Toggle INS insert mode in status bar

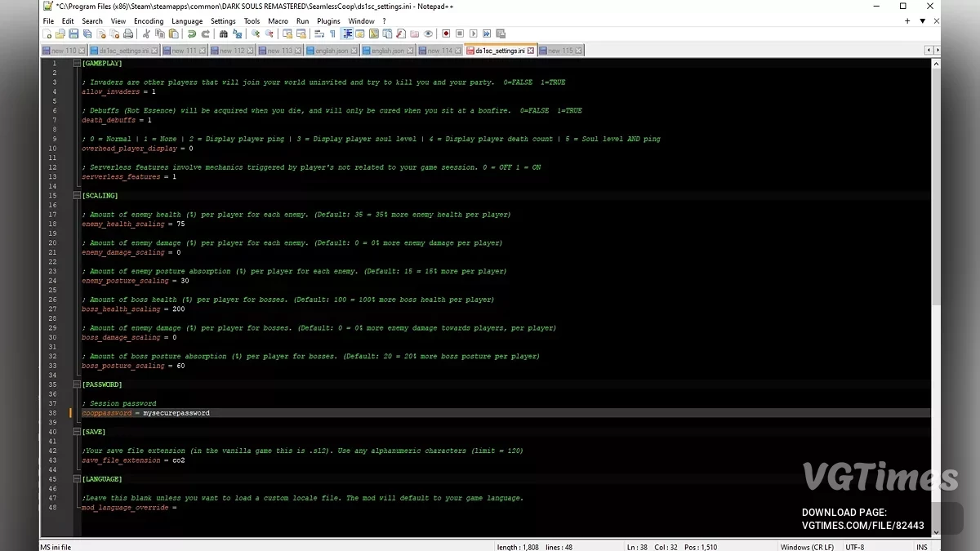921,547
